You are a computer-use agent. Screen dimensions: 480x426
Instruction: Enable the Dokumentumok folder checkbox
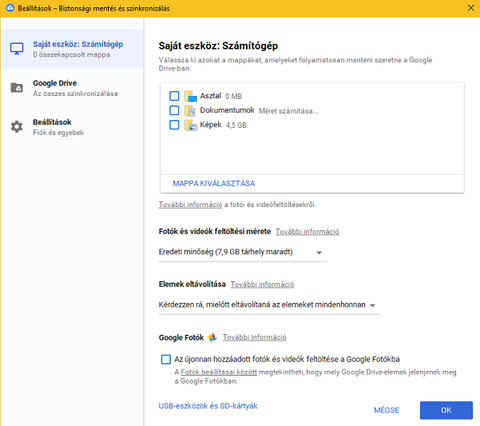pyautogui.click(x=174, y=110)
